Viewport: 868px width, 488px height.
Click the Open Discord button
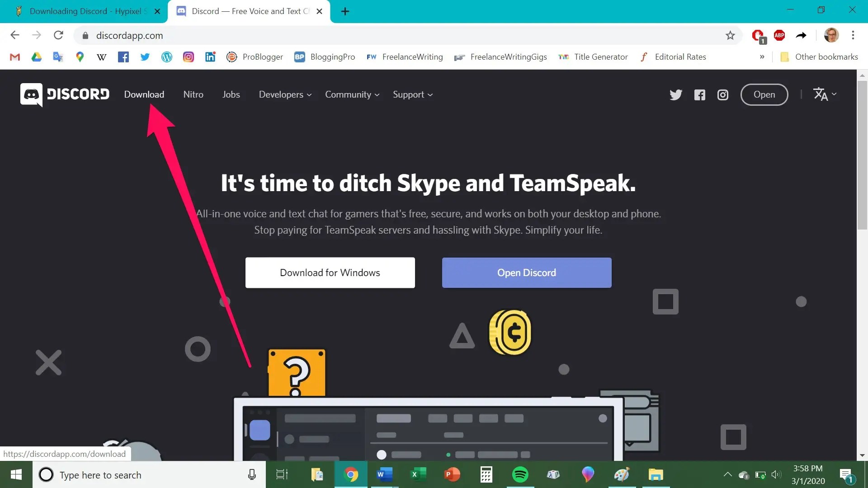point(527,272)
